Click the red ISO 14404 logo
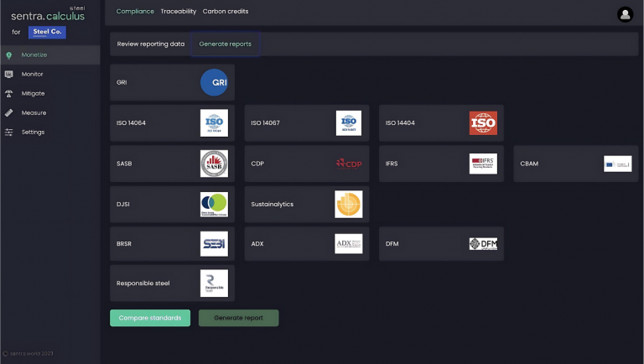 [x=483, y=123]
